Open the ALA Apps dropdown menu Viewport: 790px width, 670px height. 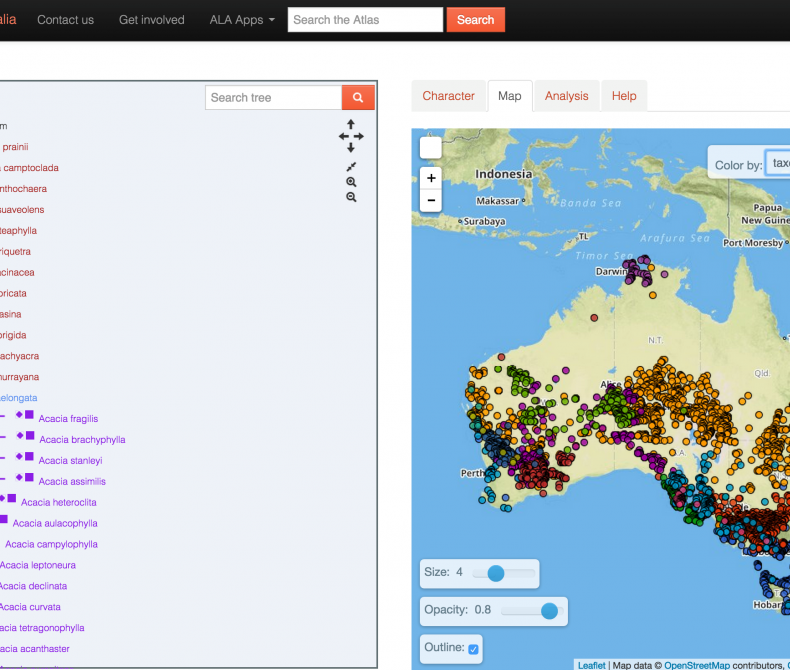pyautogui.click(x=242, y=20)
